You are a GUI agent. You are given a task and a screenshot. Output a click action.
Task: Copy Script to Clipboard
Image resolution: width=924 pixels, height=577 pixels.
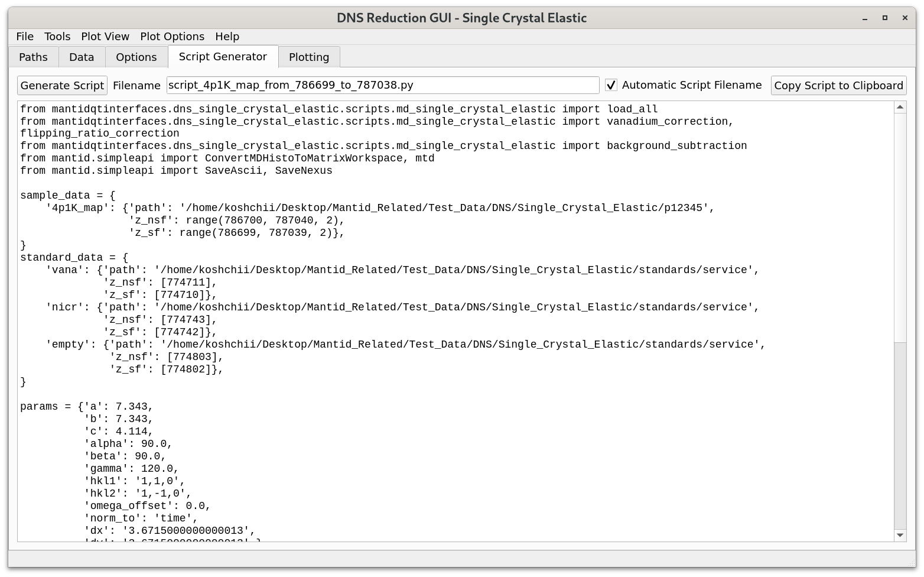coord(838,86)
